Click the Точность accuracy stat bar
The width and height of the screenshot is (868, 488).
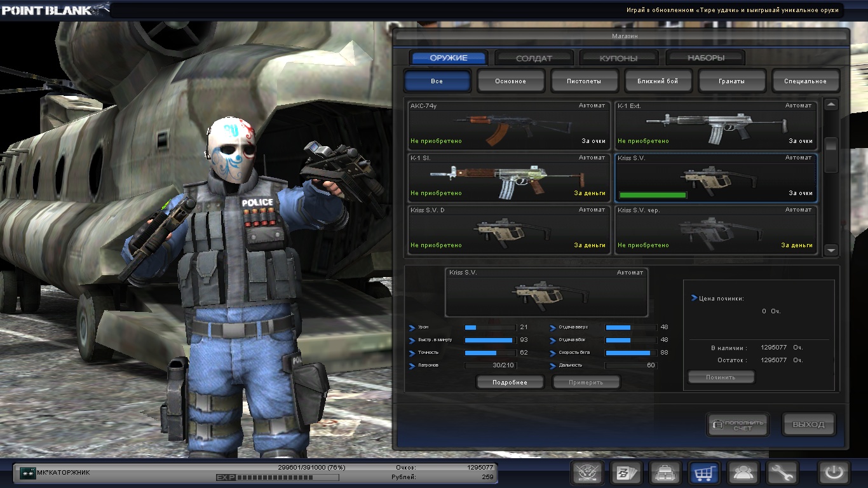coord(490,353)
